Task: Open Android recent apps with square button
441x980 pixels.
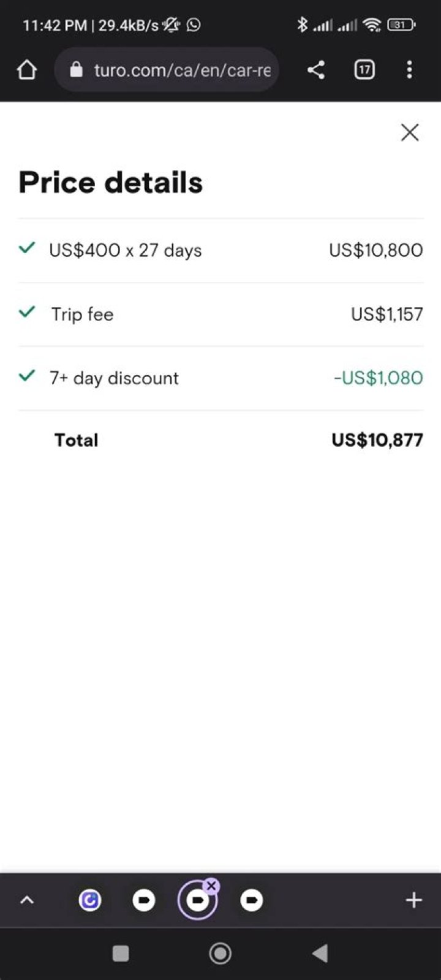Action: pyautogui.click(x=121, y=954)
